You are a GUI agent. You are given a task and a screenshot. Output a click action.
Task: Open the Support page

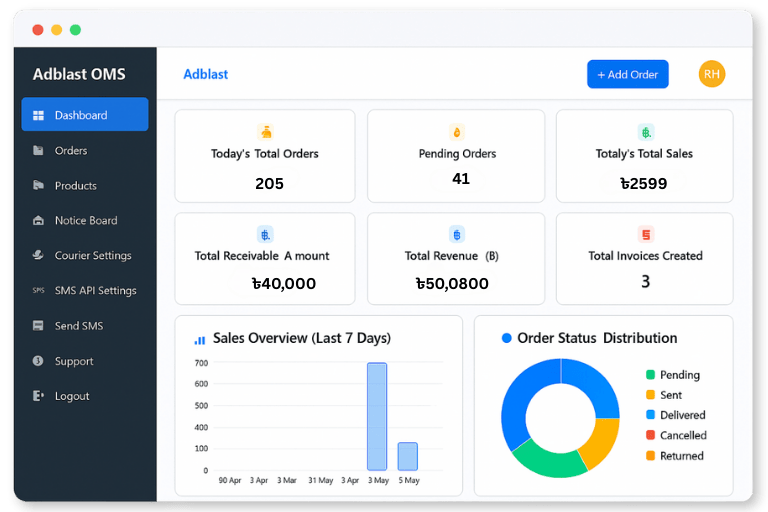coord(85,361)
